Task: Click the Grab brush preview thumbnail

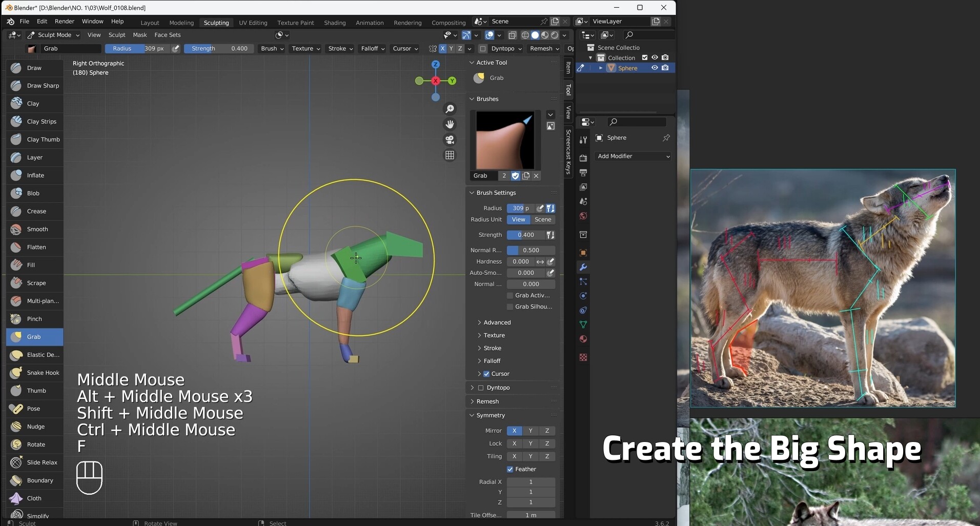Action: click(505, 140)
